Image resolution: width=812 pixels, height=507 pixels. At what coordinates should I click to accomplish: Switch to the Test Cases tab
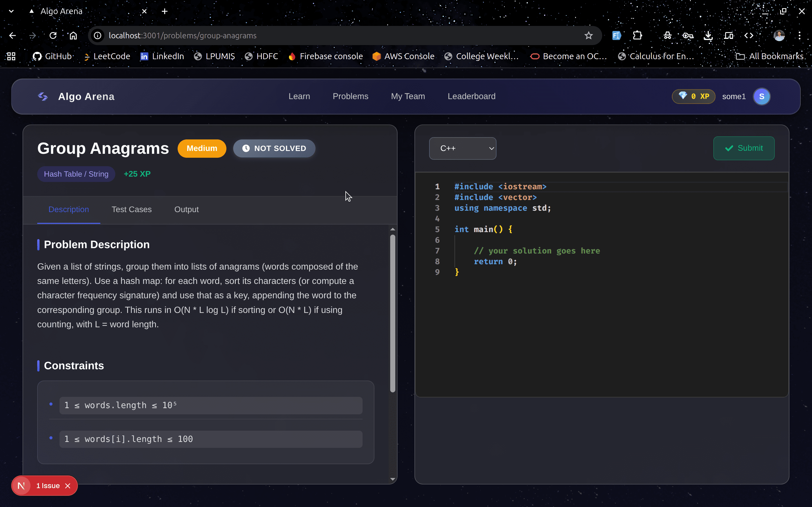[132, 209]
